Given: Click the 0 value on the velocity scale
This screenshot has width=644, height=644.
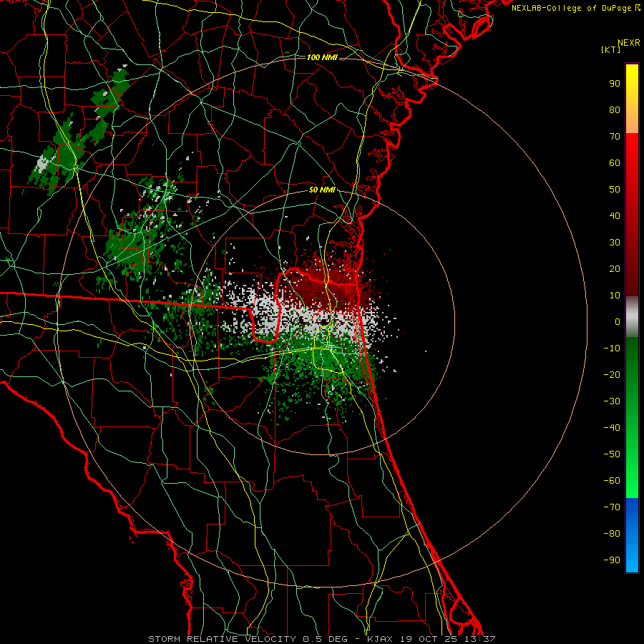Looking at the screenshot, I should click(x=618, y=322).
